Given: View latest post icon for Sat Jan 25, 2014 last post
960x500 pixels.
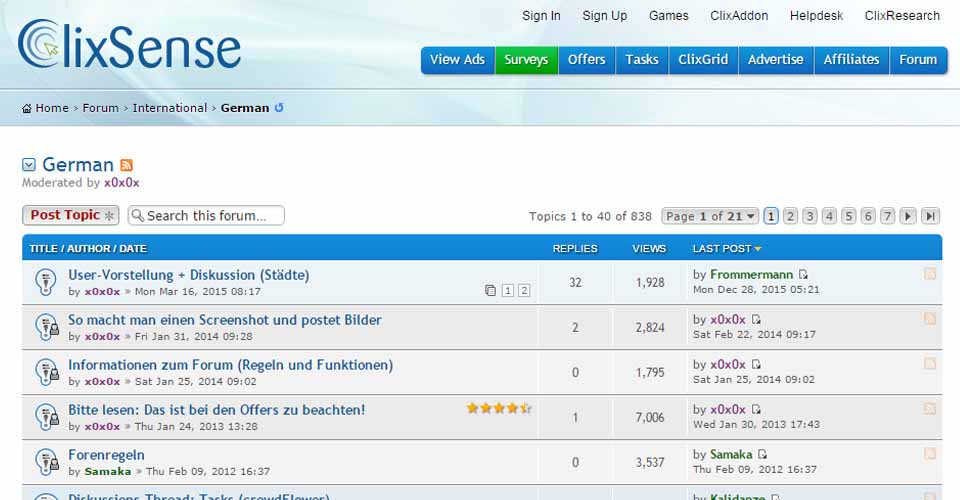Looking at the screenshot, I should click(x=756, y=364).
